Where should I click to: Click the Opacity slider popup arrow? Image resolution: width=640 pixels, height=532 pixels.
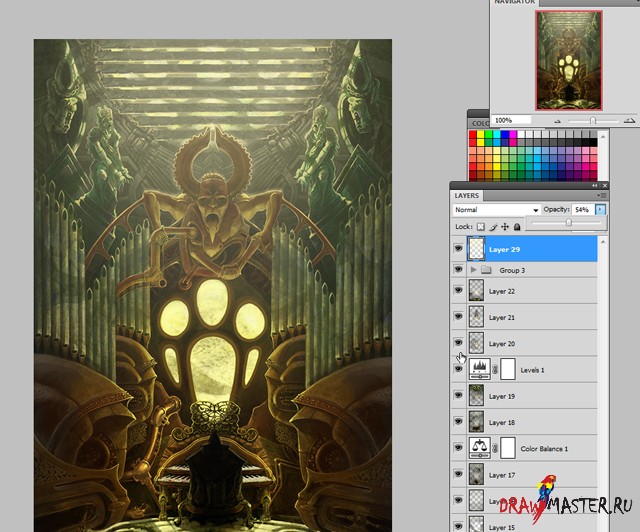(x=600, y=210)
